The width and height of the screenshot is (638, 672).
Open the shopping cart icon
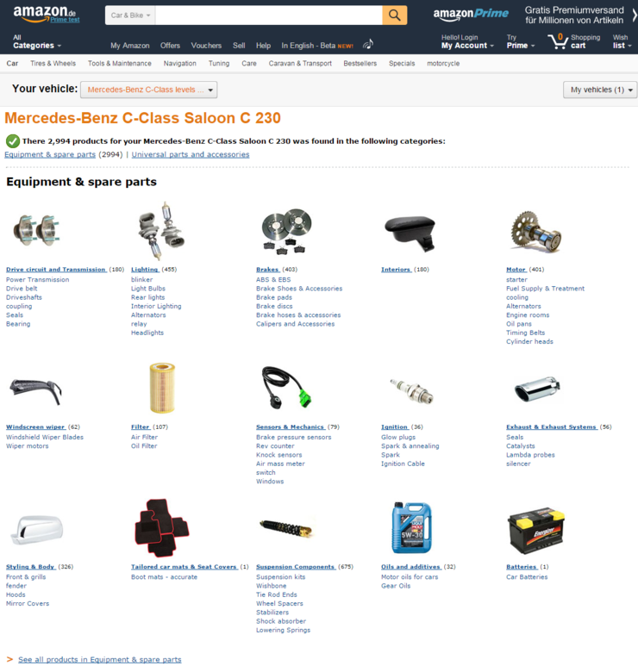point(559,41)
